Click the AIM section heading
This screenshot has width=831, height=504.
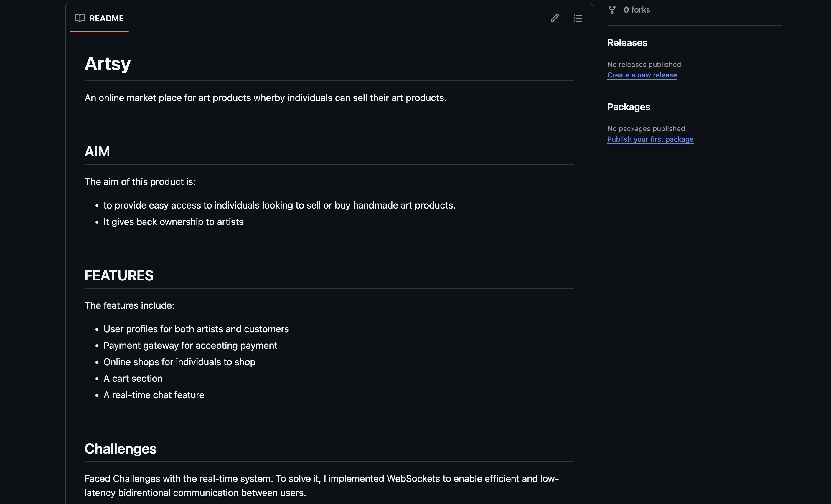click(x=97, y=151)
